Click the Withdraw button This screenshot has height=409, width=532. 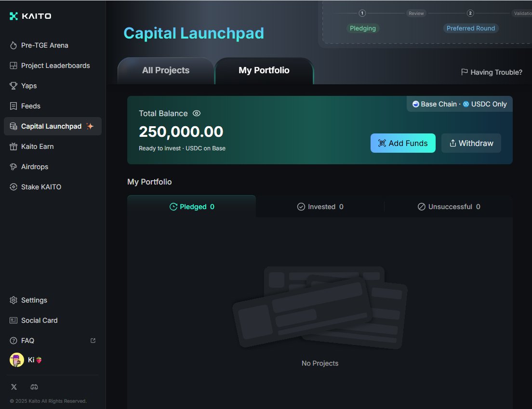(471, 143)
